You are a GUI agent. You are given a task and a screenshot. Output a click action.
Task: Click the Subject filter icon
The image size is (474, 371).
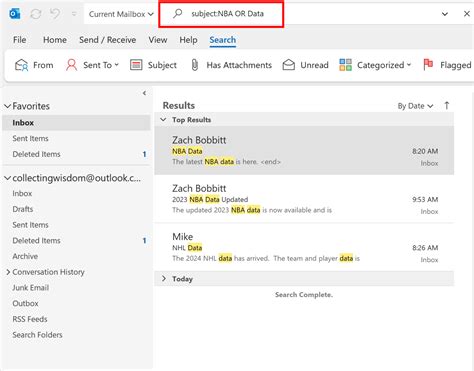pos(136,65)
